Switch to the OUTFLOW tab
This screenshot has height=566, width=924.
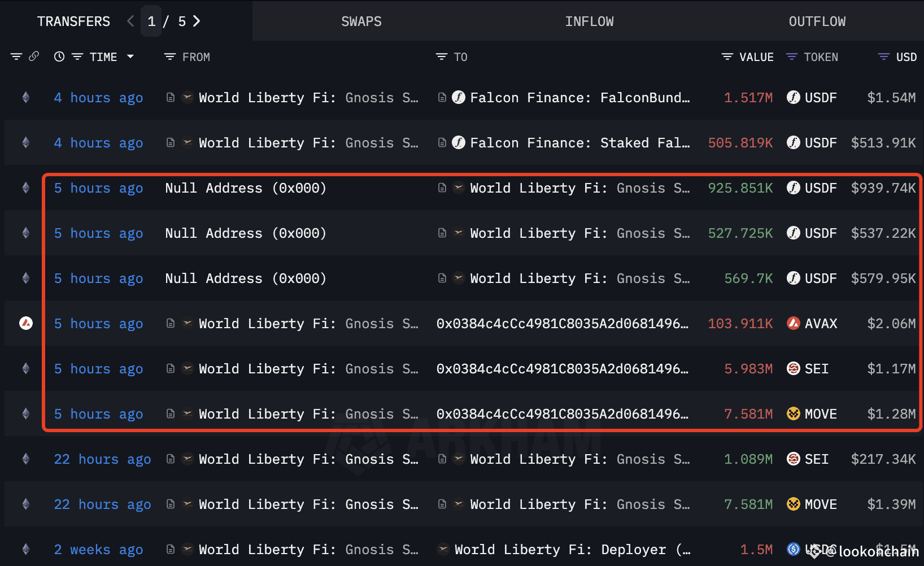(x=817, y=21)
